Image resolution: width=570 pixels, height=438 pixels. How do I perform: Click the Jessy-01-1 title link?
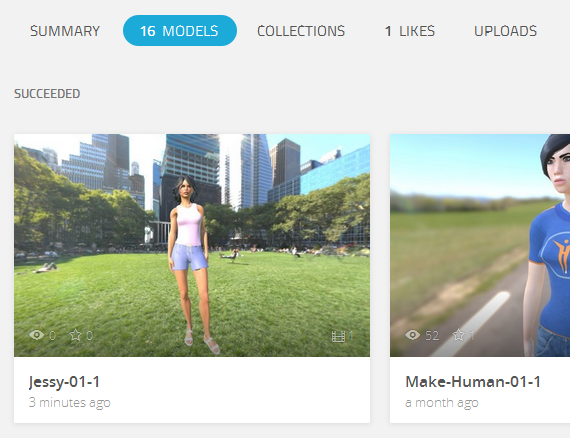pyautogui.click(x=64, y=382)
